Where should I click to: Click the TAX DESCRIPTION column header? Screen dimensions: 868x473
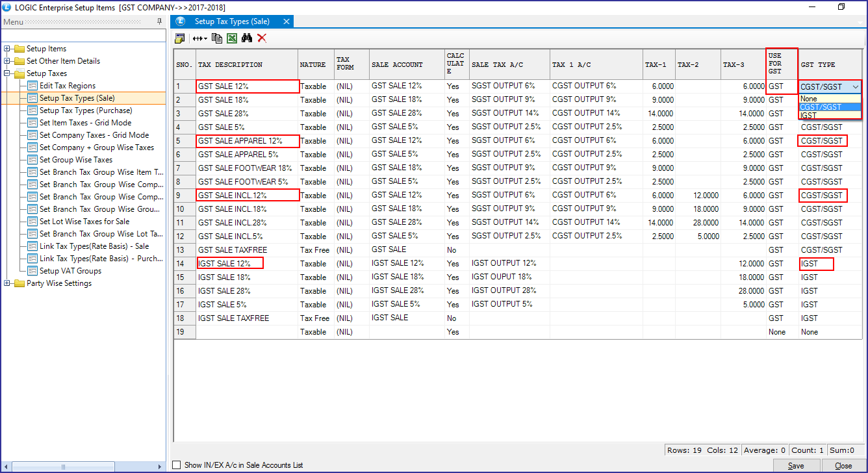(x=246, y=65)
